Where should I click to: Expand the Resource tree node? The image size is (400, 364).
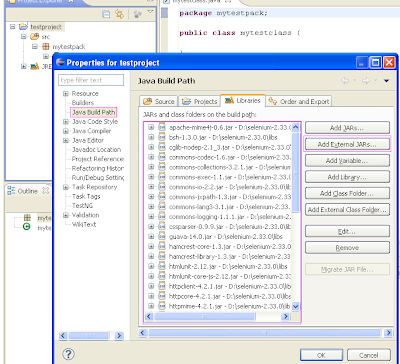point(66,94)
